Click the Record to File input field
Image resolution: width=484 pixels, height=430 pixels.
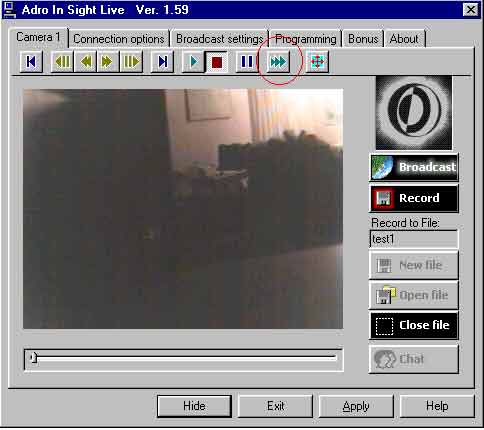click(414, 239)
